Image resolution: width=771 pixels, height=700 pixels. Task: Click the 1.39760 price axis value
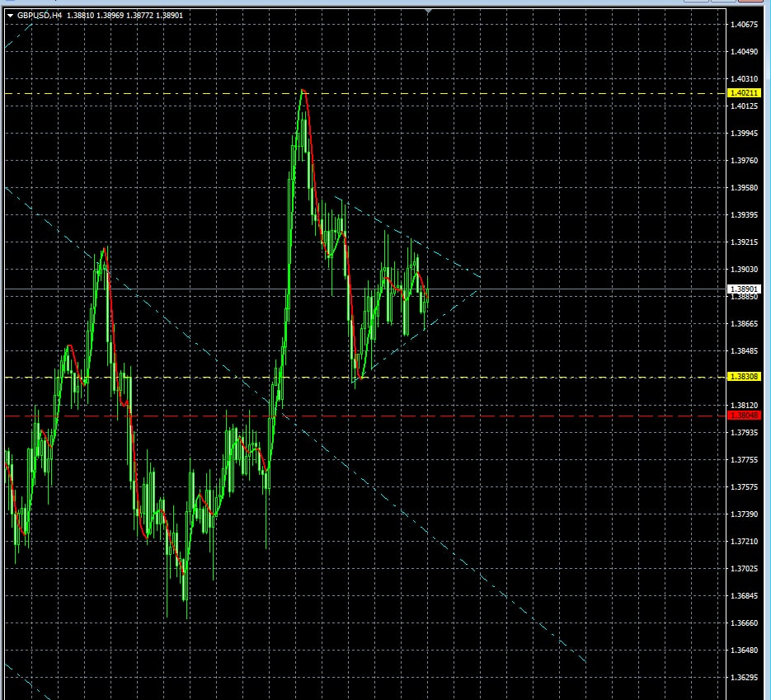click(x=744, y=160)
